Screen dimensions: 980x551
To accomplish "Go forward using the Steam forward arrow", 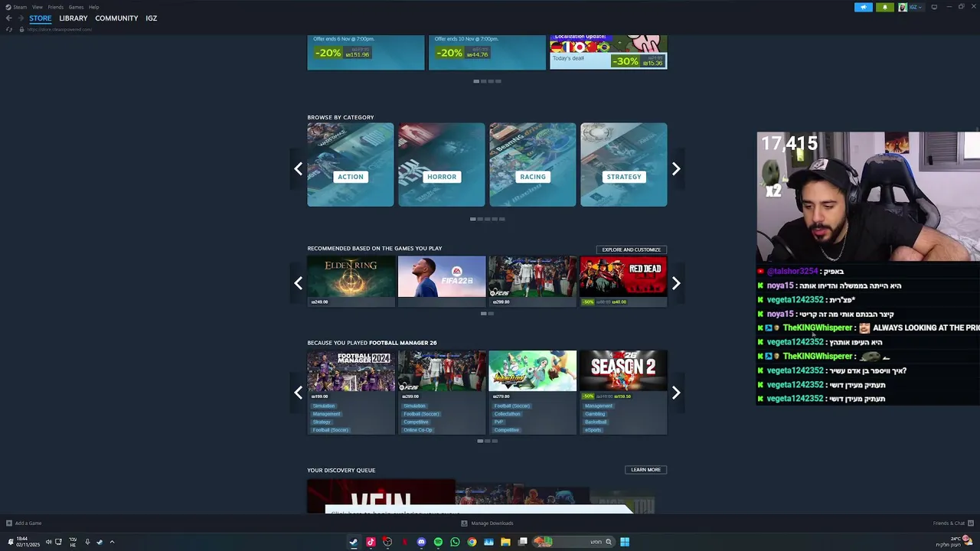I will pos(19,18).
